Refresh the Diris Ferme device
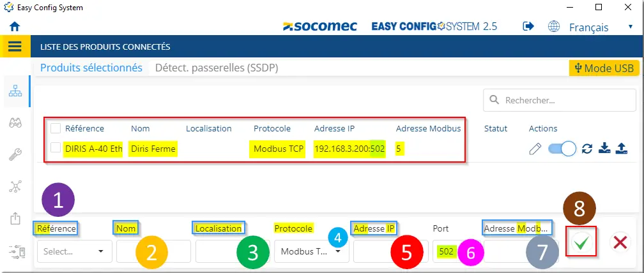Image resolution: width=644 pixels, height=273 pixels. click(x=587, y=149)
